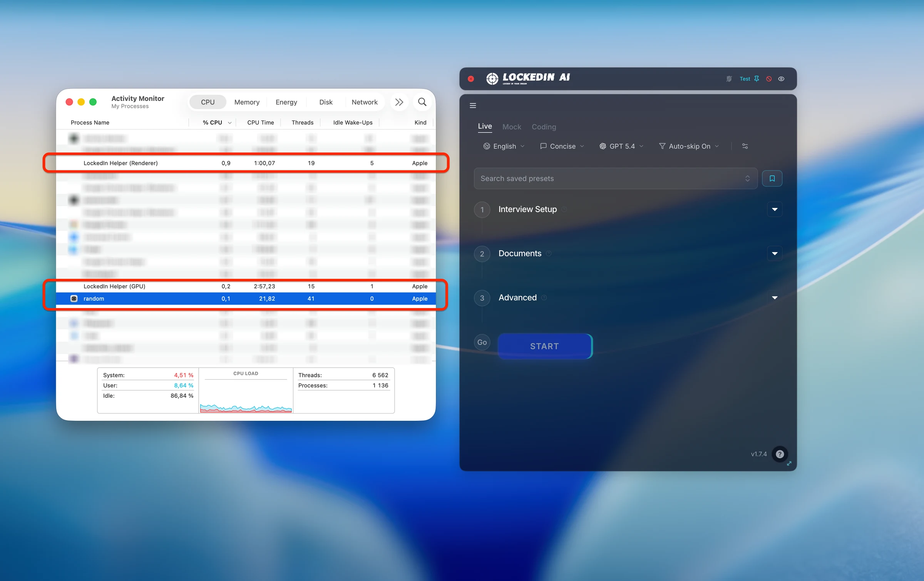Click the up-down chevrons in presets field

coord(747,178)
